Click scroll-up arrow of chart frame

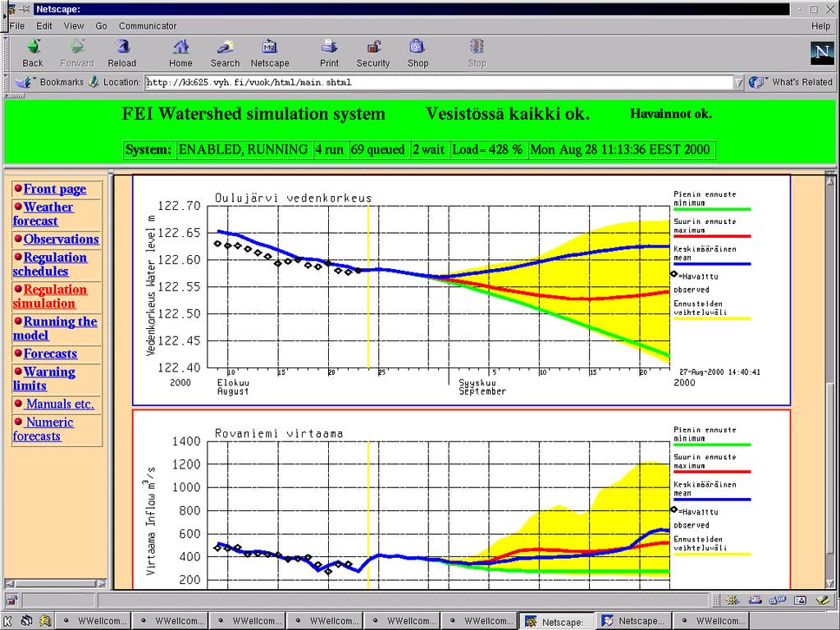pyautogui.click(x=830, y=181)
